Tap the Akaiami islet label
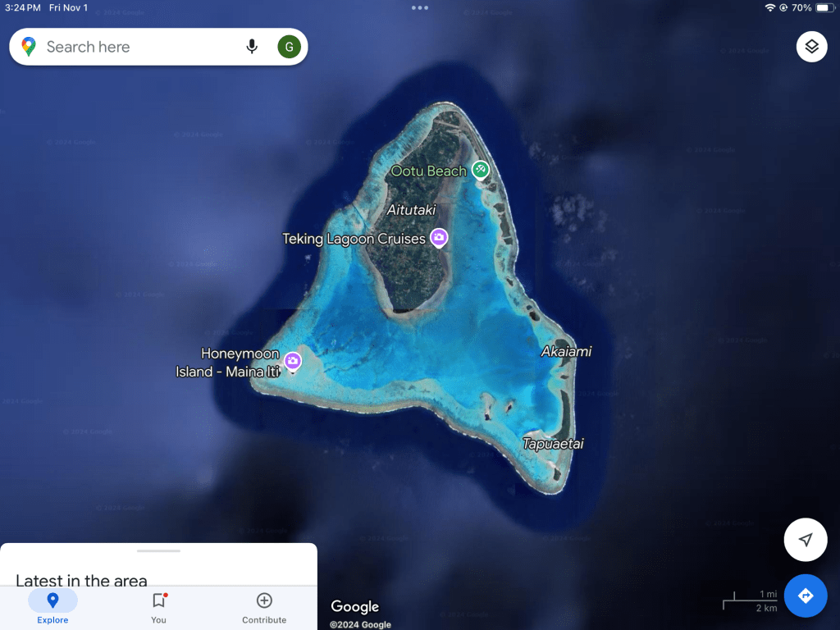The height and width of the screenshot is (630, 840). [566, 351]
